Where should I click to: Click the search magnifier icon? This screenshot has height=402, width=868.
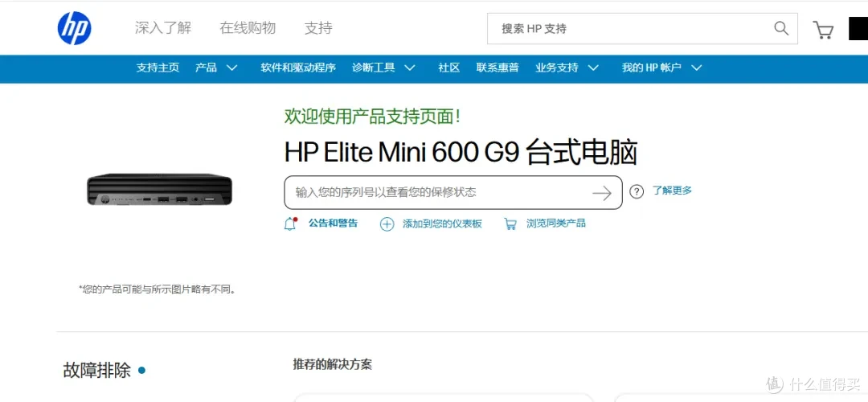tap(781, 28)
